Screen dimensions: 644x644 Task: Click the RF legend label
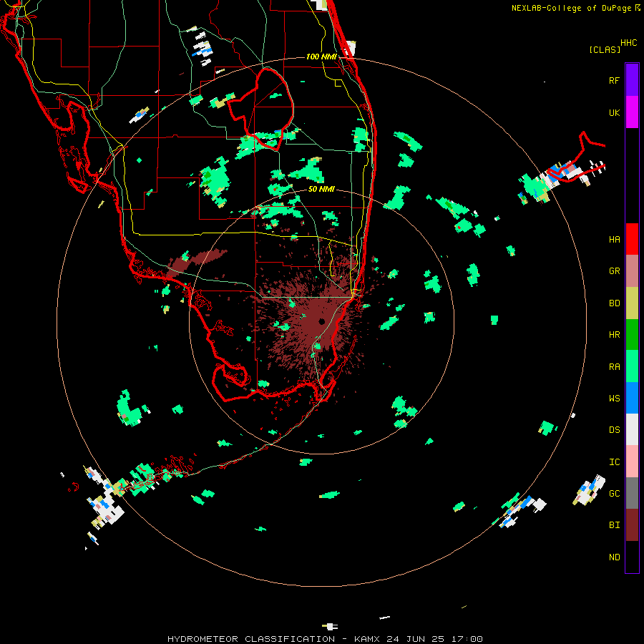pos(614,80)
